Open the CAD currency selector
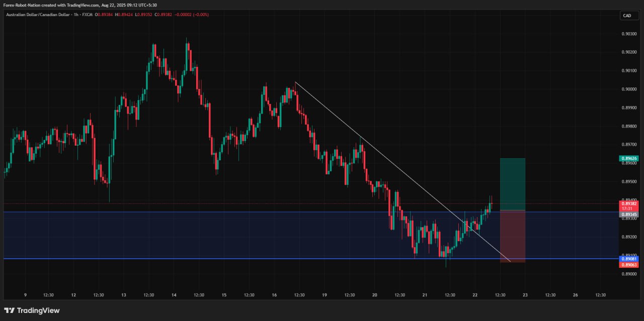 [627, 16]
